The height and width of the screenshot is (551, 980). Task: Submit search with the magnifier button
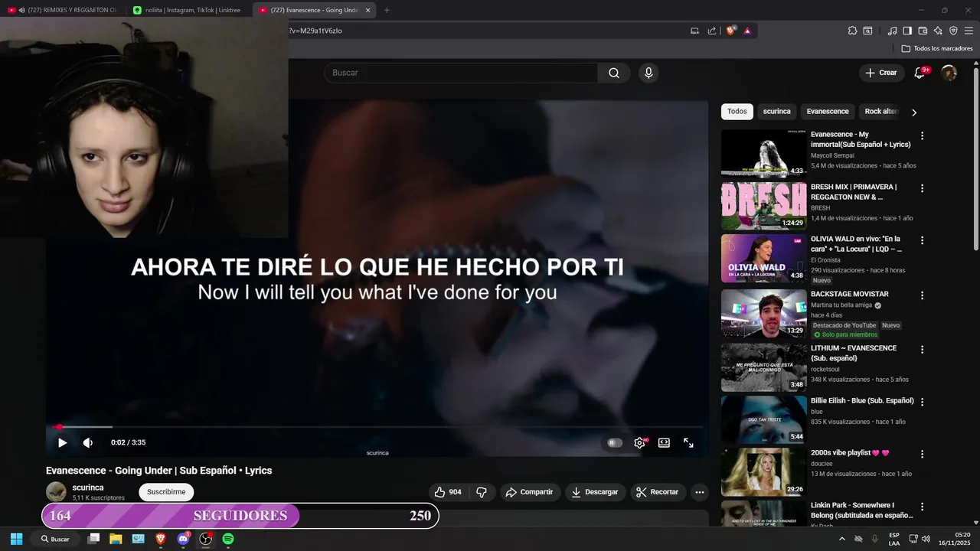click(x=614, y=73)
